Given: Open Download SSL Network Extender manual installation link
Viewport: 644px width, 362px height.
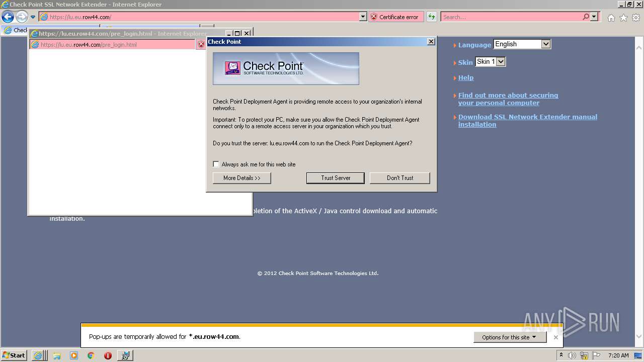Looking at the screenshot, I should (527, 121).
